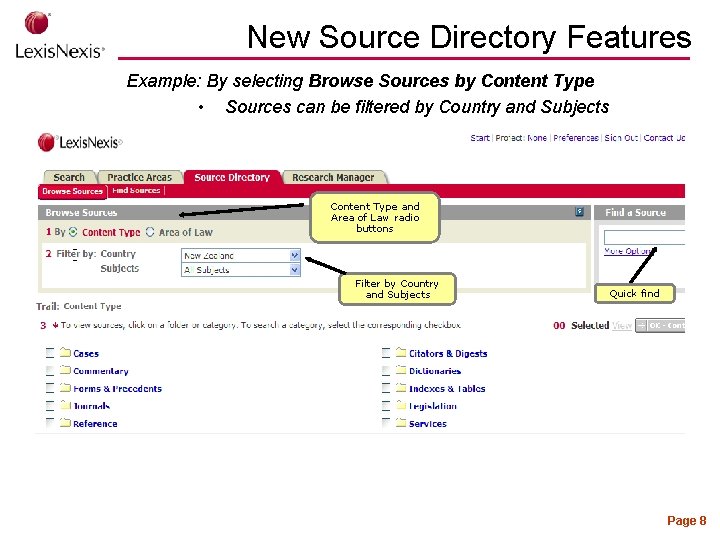Open the Indexes & Tables category link

pos(447,389)
